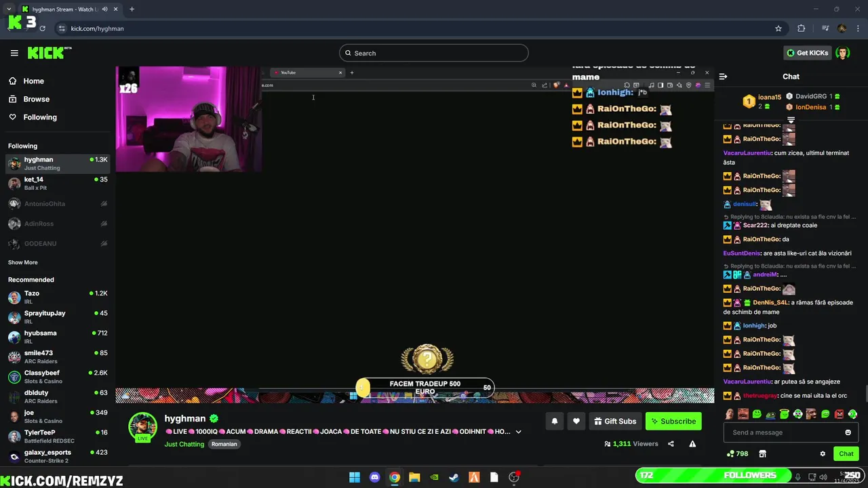The image size is (868, 488).
Task: Open browser extensions puzzle icon
Action: 802,28
